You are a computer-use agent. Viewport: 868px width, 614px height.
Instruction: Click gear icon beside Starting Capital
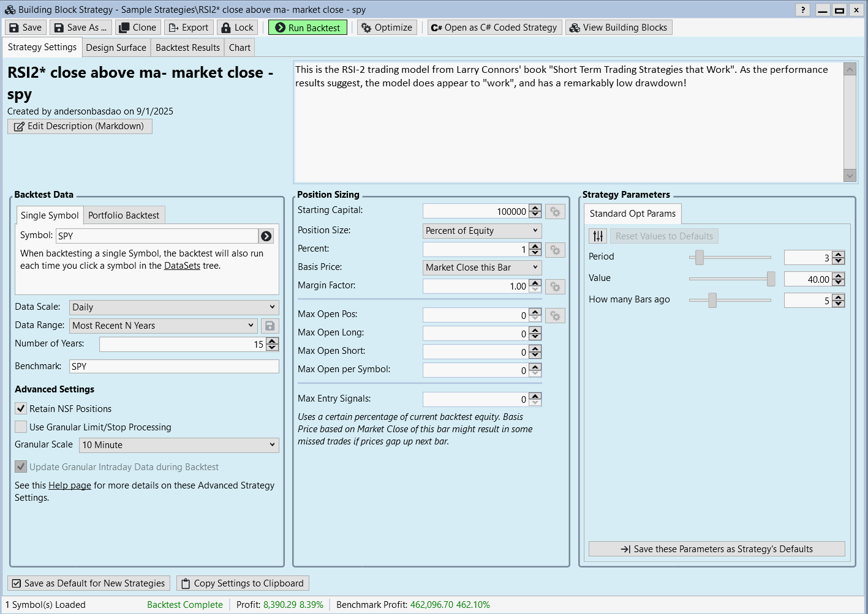(555, 212)
